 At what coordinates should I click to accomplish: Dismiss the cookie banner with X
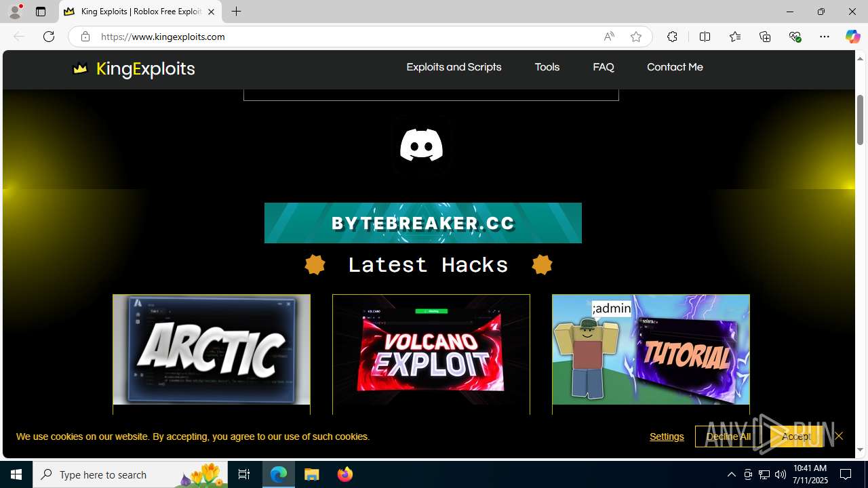(839, 436)
